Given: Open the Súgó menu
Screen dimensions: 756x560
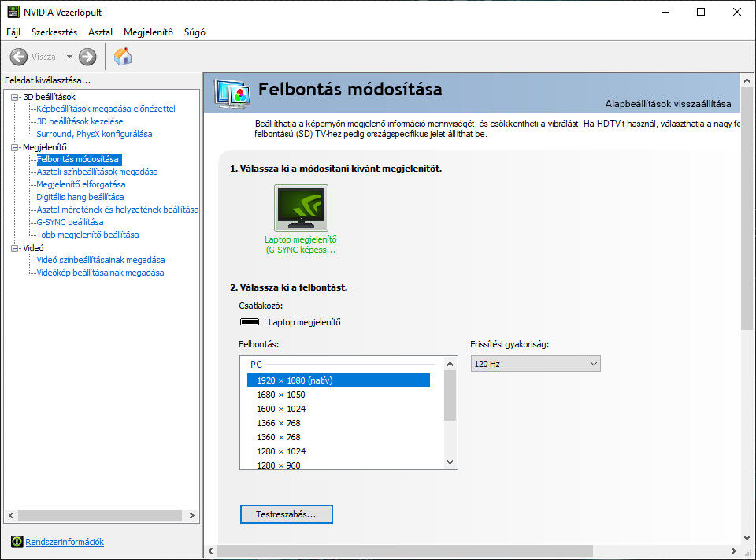Looking at the screenshot, I should click(195, 32).
